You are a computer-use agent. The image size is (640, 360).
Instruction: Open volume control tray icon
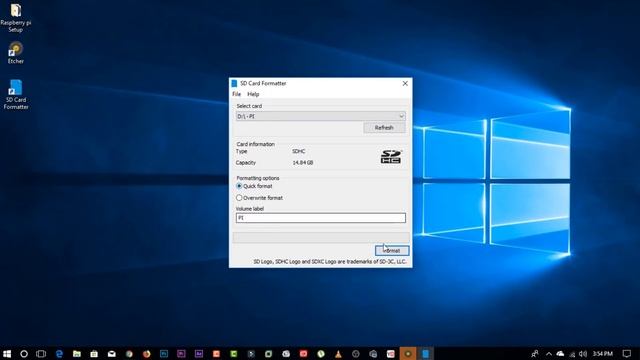tap(583, 353)
